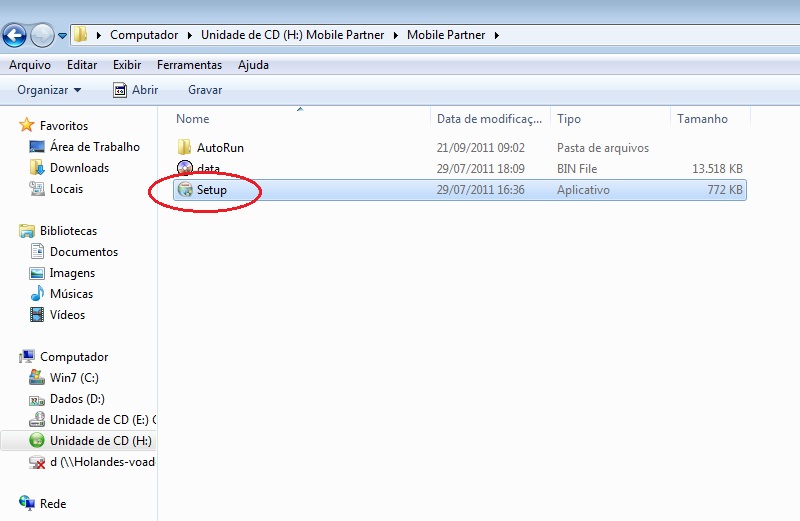
Task: Click the AutoRun folder name
Action: [x=220, y=147]
